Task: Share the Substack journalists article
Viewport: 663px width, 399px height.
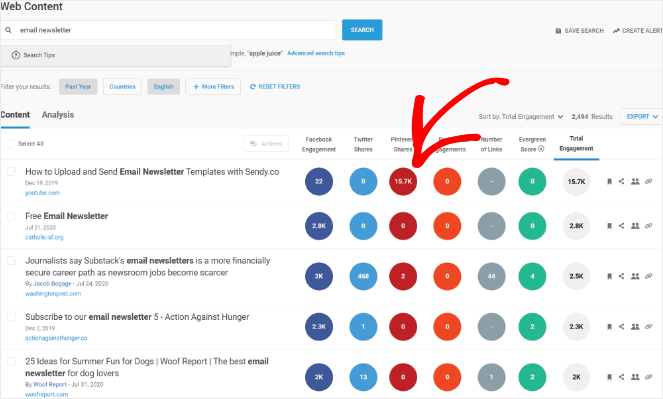Action: pos(622,276)
